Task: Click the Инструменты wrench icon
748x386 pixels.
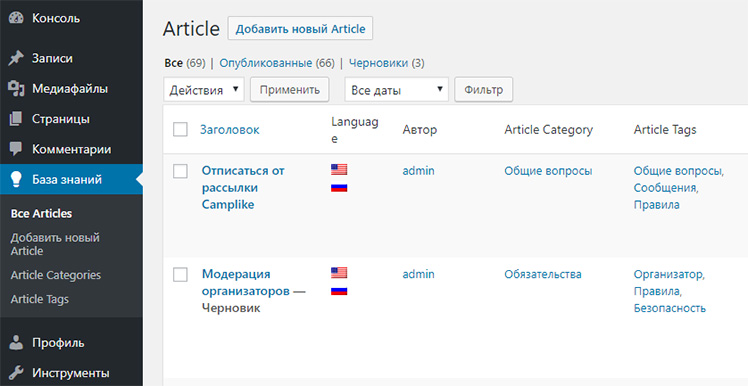Action: (16, 373)
